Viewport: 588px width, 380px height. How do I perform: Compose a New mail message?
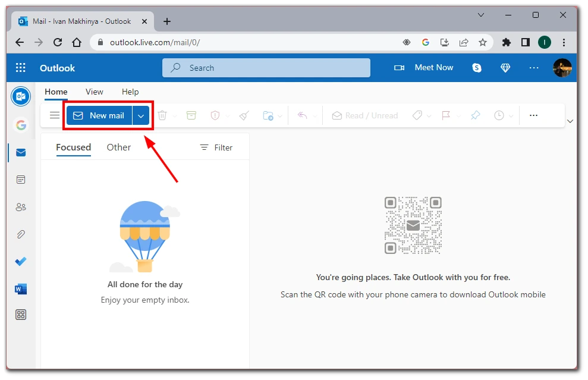(99, 115)
